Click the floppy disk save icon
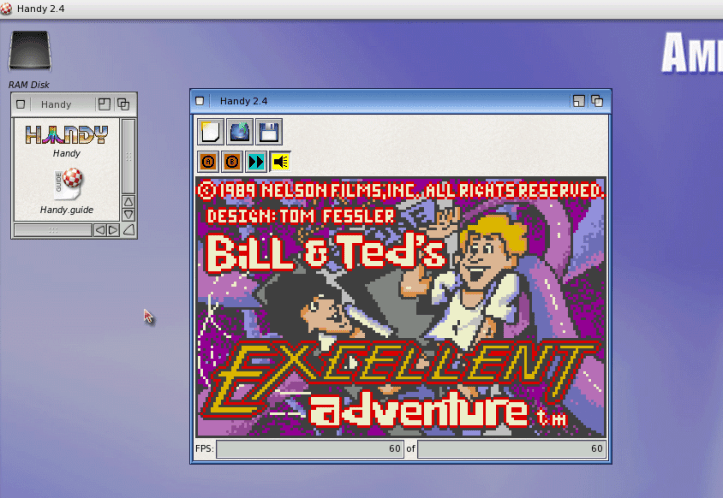This screenshot has width=723, height=498. coord(268,132)
